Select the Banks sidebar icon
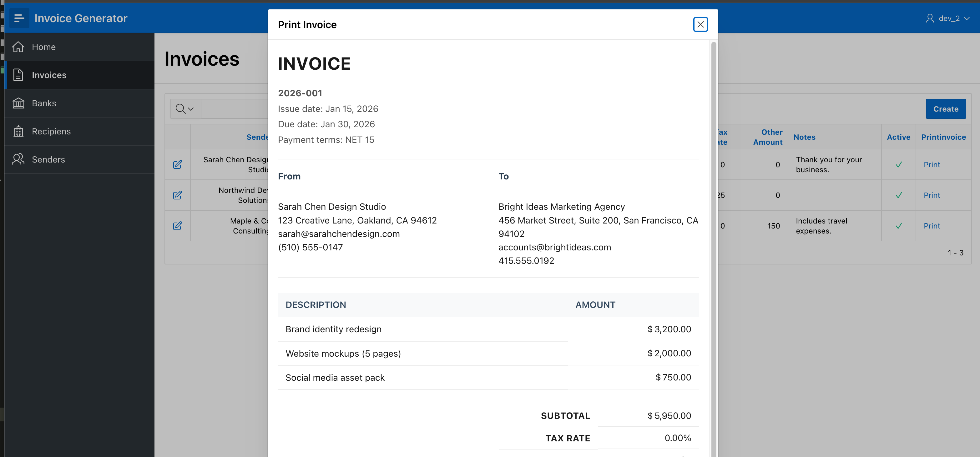980x457 pixels. (18, 103)
